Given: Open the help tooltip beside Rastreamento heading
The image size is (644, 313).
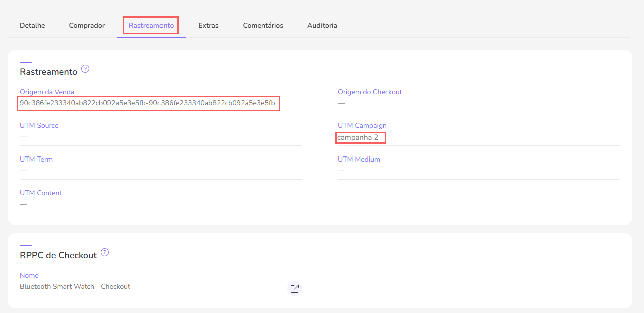Looking at the screenshot, I should (85, 69).
